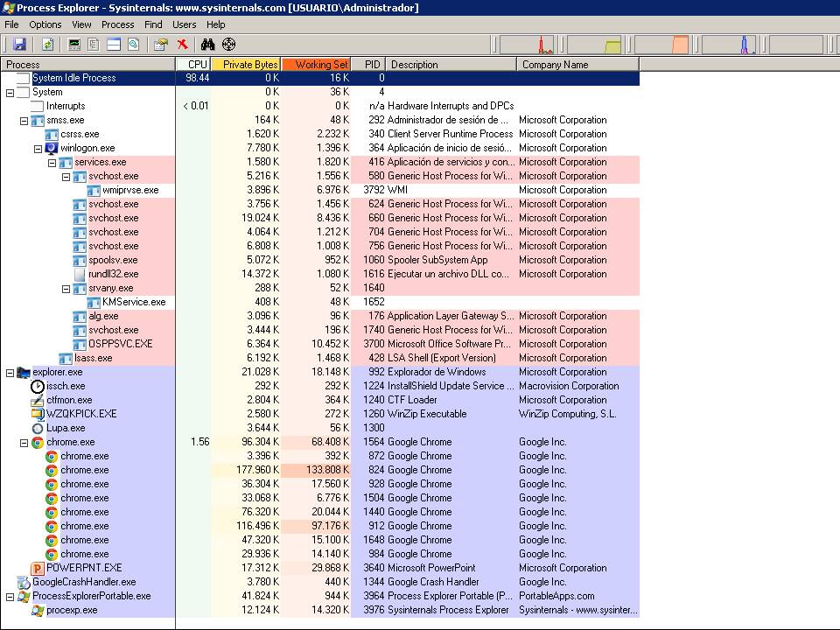Click the GoogleCrashHandler.exe process icon
Screen dimensions: 840x630
pyautogui.click(x=24, y=582)
